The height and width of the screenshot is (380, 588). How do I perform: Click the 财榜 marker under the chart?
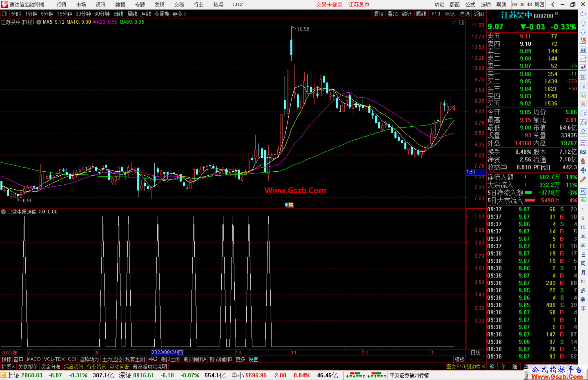tap(289, 205)
